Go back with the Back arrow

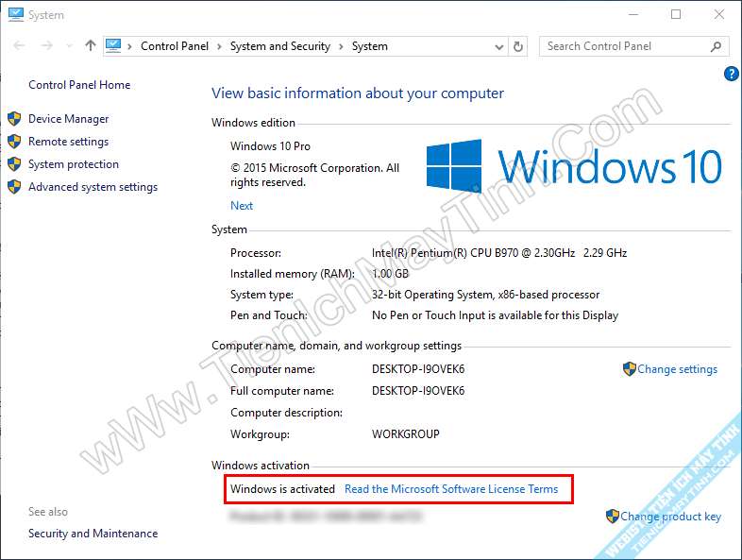pyautogui.click(x=19, y=46)
